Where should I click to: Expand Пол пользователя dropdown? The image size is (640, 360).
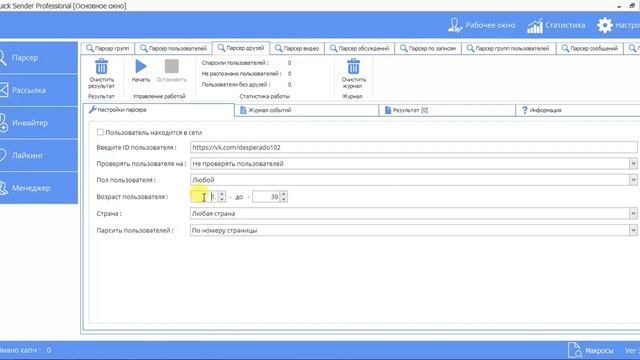click(x=633, y=180)
